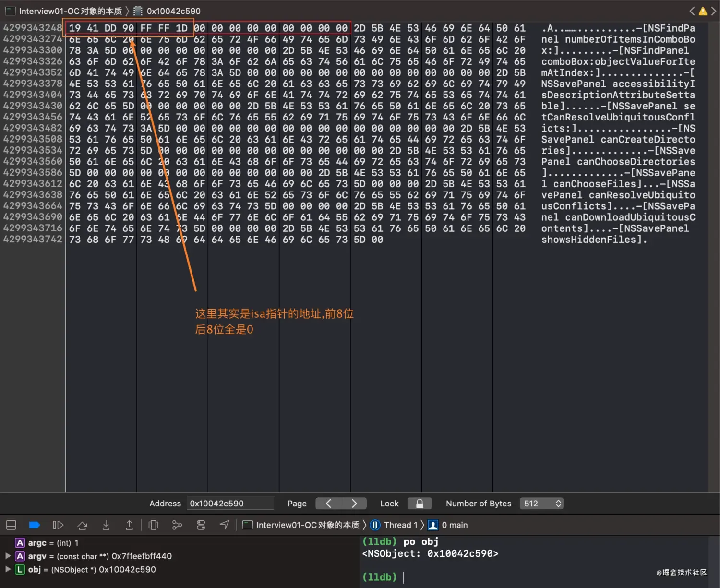Open the Debug Memory Graph tool
Viewport: 720px width, 588px height.
tap(177, 525)
